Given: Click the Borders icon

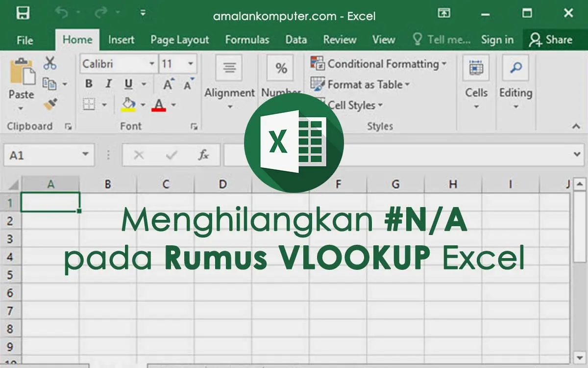Looking at the screenshot, I should coord(89,105).
